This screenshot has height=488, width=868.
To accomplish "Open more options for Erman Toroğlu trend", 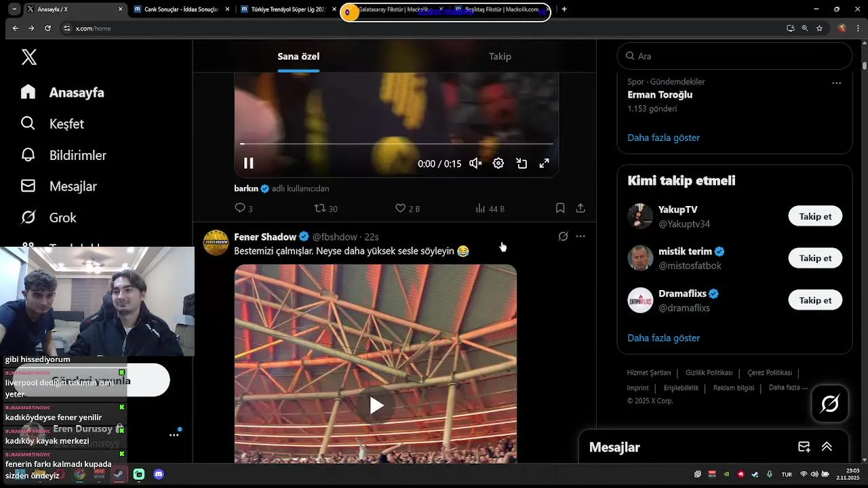I will 837,83.
